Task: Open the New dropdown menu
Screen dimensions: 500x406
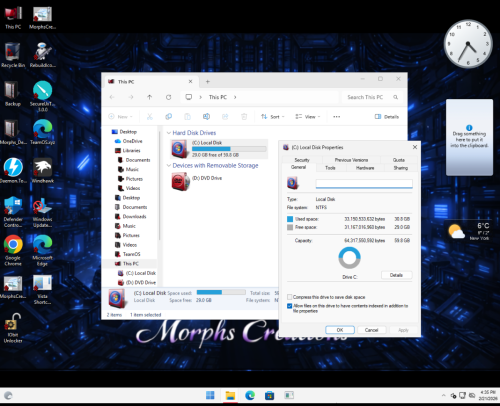Action: 121,117
